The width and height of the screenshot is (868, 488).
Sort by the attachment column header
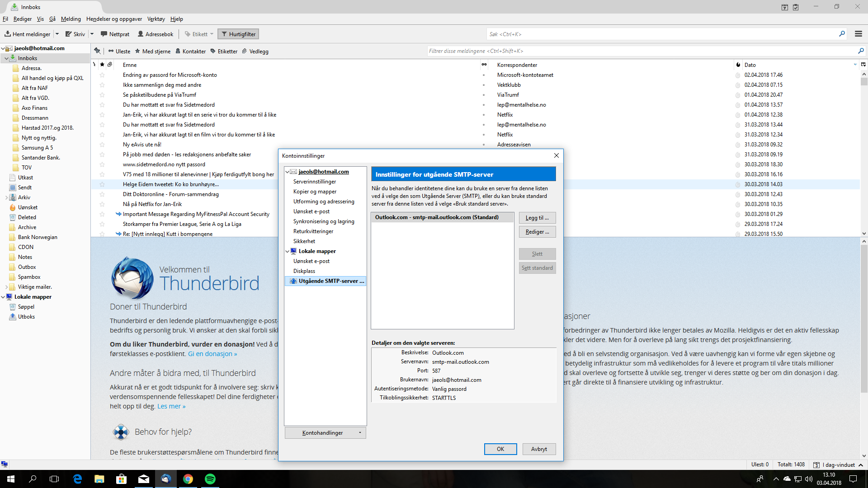[110, 65]
